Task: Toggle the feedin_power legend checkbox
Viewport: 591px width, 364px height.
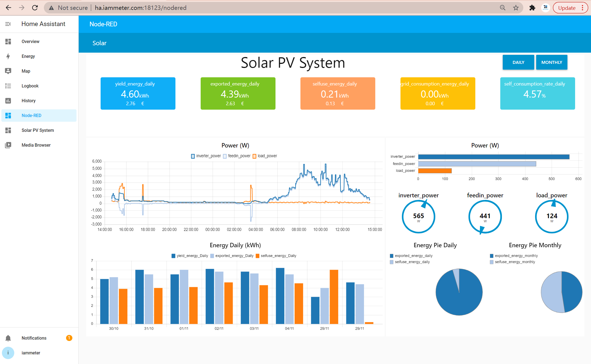Action: click(x=225, y=156)
